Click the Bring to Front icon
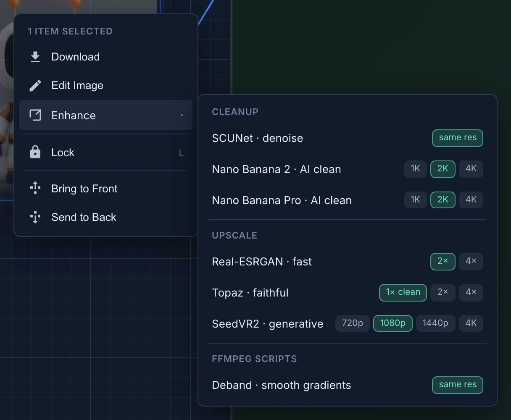Image resolution: width=511 pixels, height=420 pixels. (35, 188)
